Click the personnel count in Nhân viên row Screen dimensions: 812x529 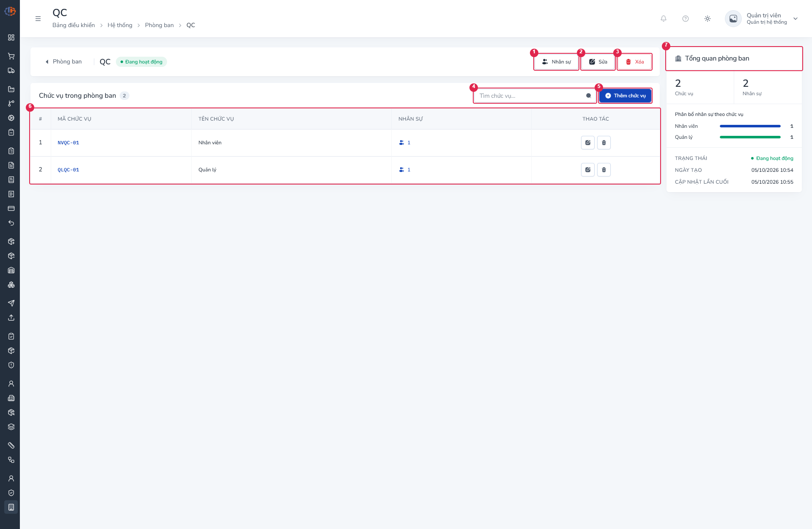click(x=405, y=143)
